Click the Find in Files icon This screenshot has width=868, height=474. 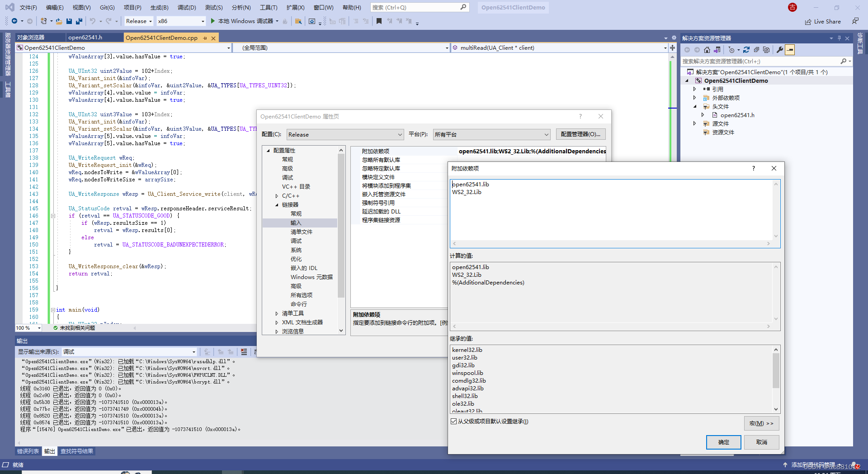coord(298,21)
